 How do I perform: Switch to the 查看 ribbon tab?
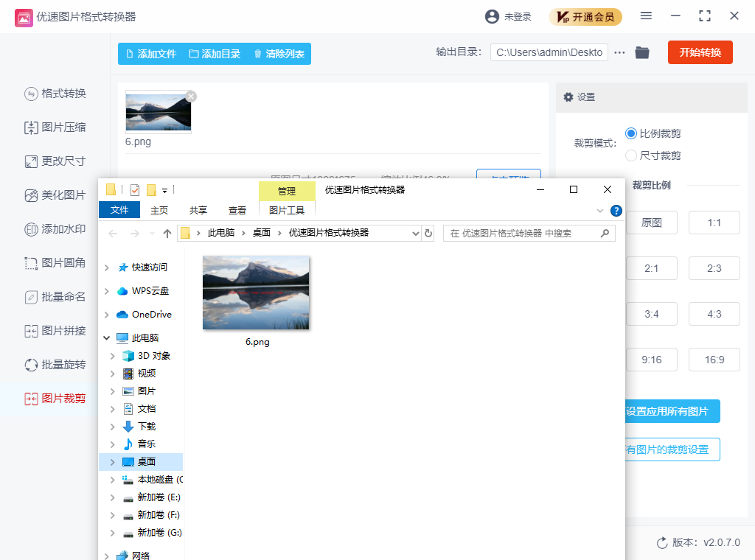click(x=237, y=210)
